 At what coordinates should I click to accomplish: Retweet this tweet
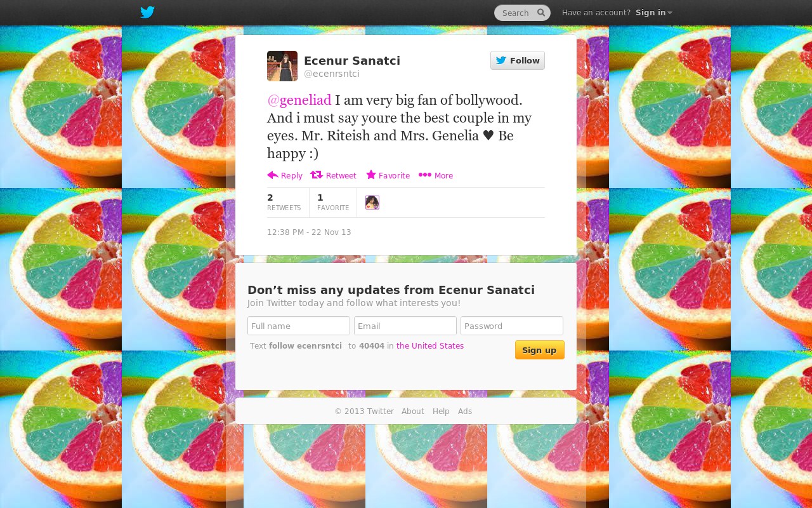coord(333,175)
